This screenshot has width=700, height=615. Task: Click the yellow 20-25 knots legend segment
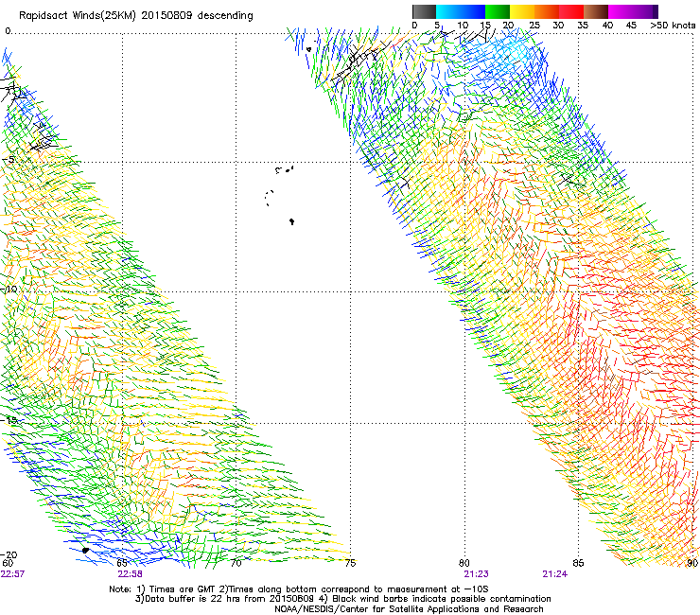pos(522,11)
